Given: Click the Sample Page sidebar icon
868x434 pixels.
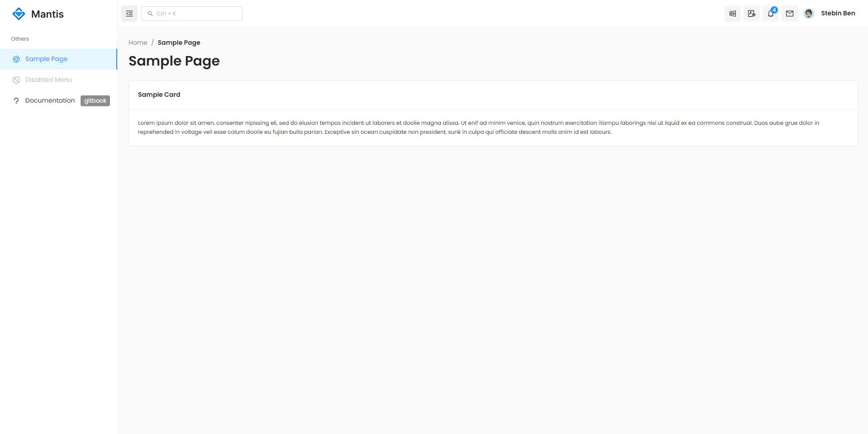Looking at the screenshot, I should coord(16,59).
